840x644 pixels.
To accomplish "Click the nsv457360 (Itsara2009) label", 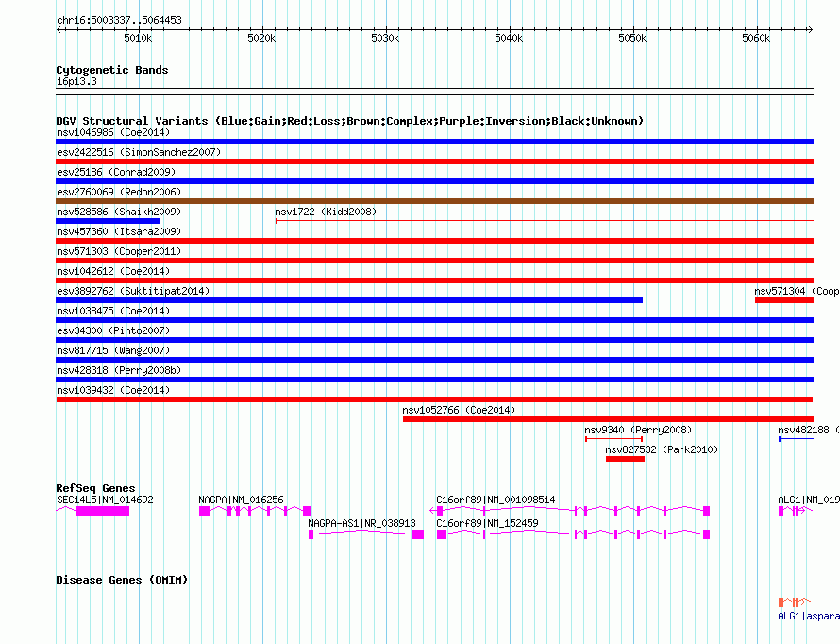I will point(119,231).
